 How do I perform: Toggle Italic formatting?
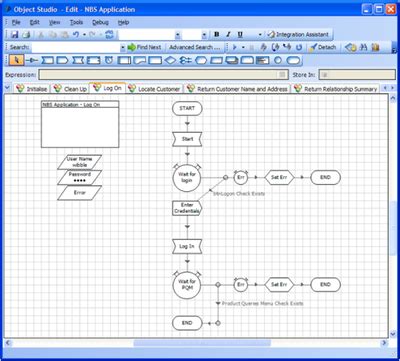pyautogui.click(x=228, y=34)
